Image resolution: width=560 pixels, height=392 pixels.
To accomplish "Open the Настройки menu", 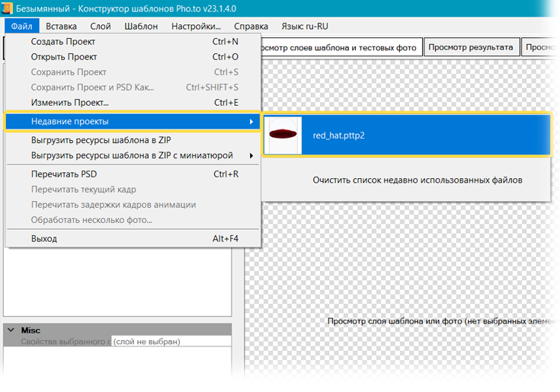I will click(196, 26).
